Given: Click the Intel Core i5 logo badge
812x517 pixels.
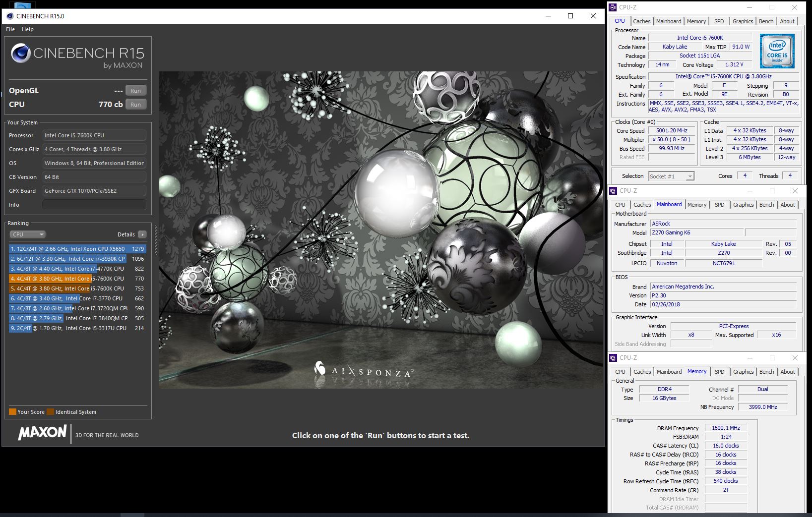Looking at the screenshot, I should pyautogui.click(x=777, y=51).
